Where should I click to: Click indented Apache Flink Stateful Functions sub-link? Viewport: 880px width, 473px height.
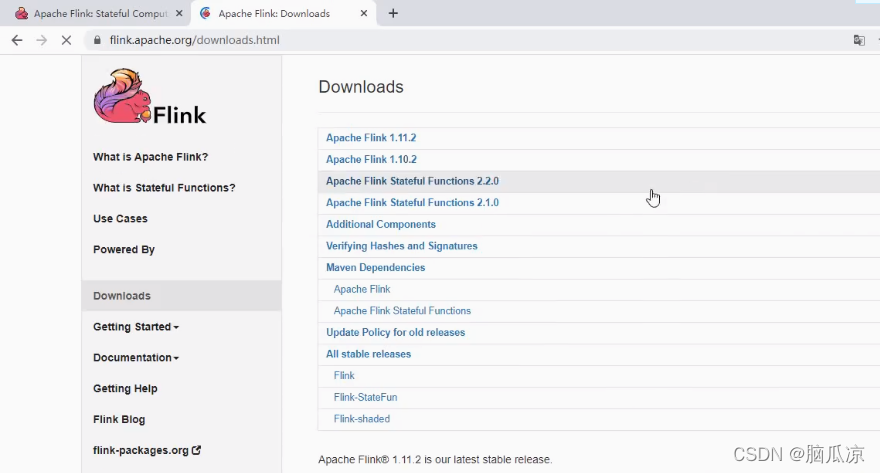[x=402, y=311]
